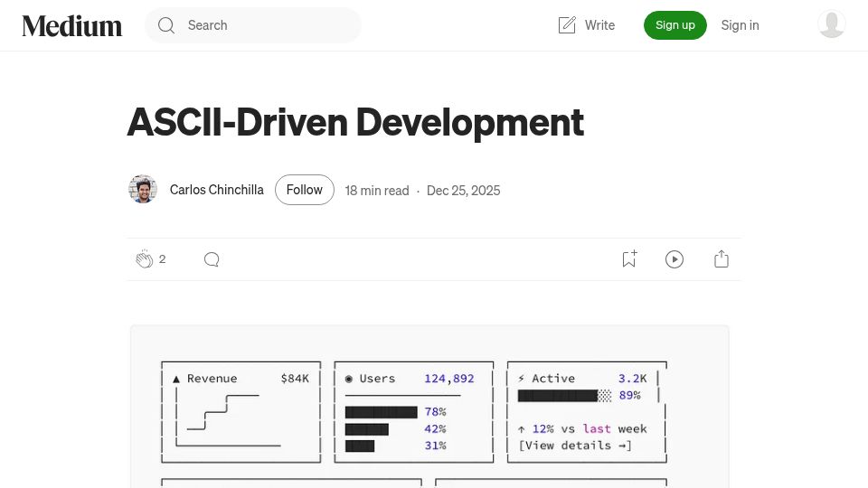
Task: Open the share icon menu
Action: 722,259
